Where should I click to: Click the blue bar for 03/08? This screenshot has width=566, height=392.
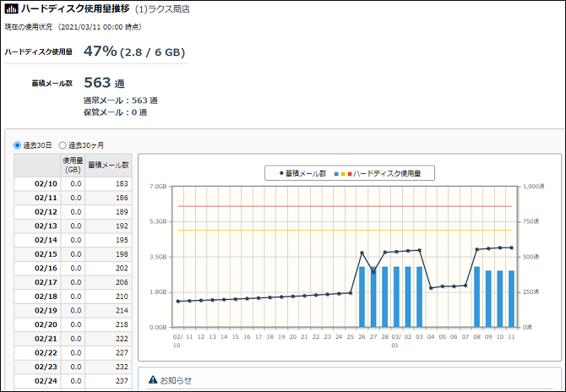tap(476, 297)
